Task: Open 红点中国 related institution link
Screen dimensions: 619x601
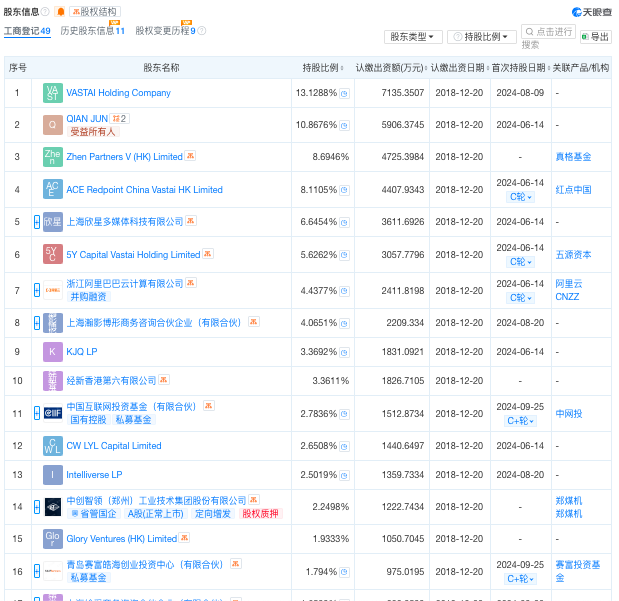Action: [x=573, y=190]
